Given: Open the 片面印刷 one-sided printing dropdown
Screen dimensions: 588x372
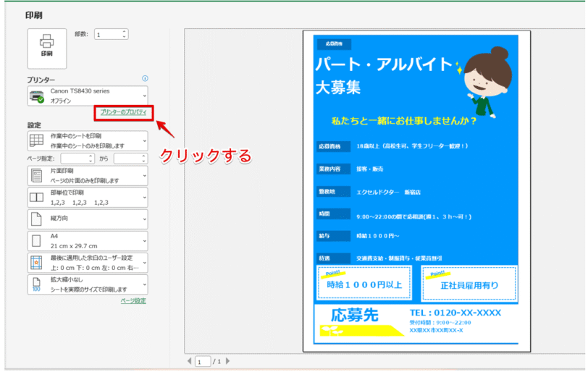Looking at the screenshot, I should coord(88,176).
